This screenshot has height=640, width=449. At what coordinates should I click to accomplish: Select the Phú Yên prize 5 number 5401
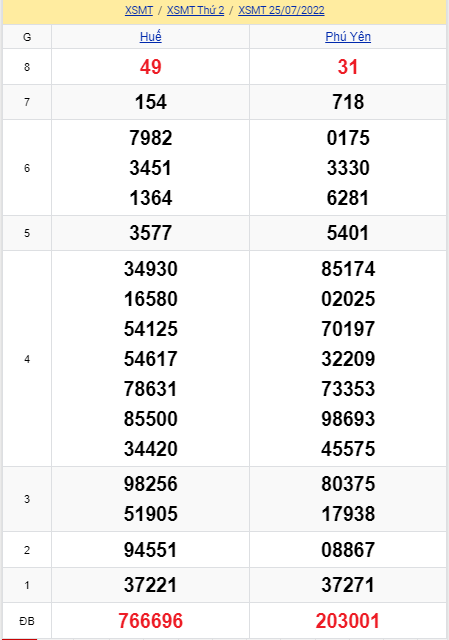pos(348,233)
